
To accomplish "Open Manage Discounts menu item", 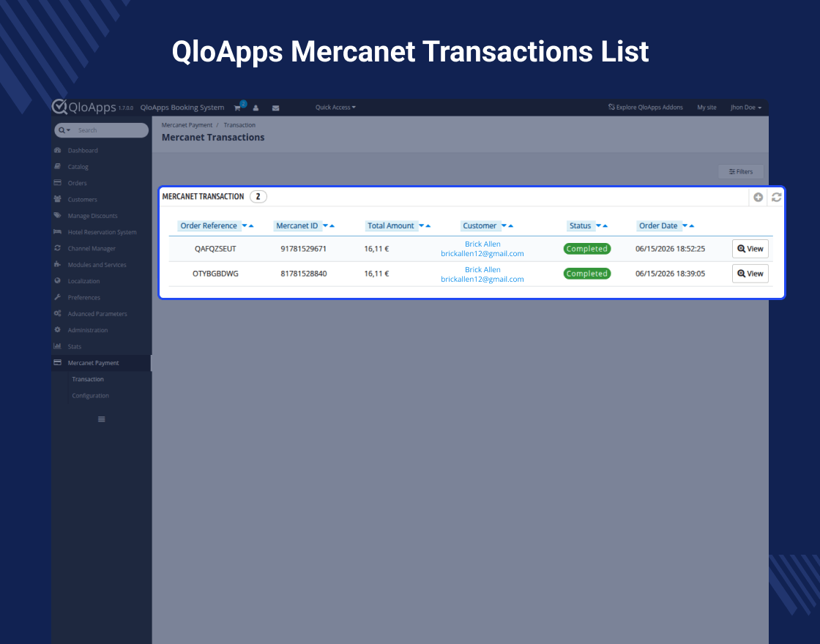I will 92,216.
